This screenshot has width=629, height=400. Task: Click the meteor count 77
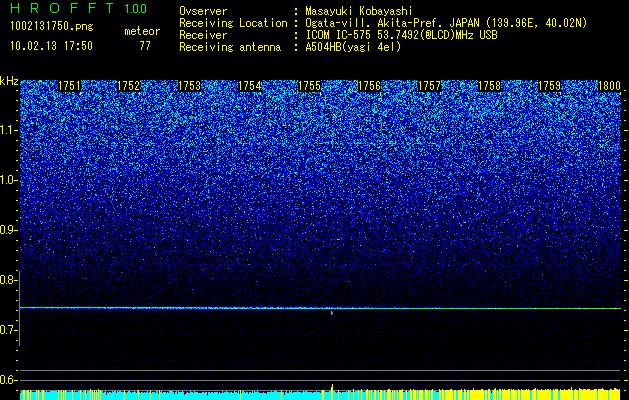coord(145,46)
